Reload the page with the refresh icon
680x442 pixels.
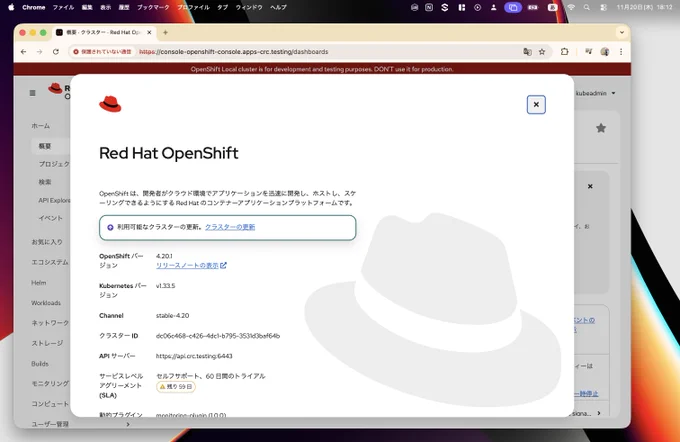point(56,52)
